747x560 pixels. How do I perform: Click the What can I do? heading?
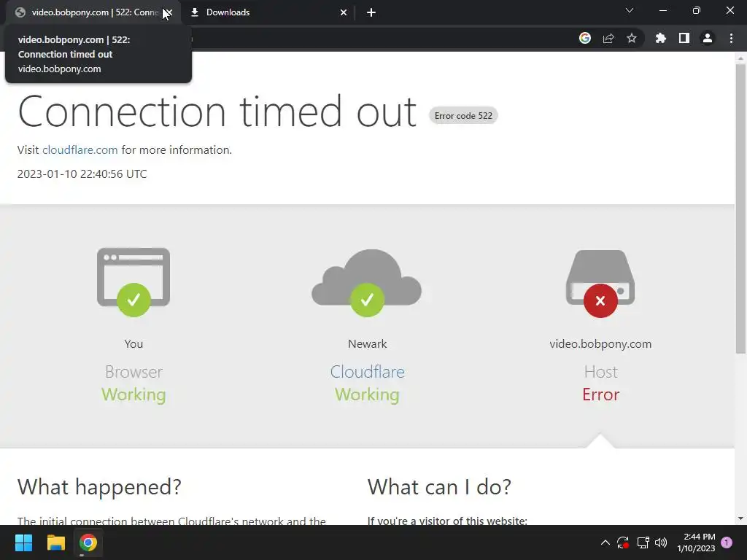pos(439,486)
